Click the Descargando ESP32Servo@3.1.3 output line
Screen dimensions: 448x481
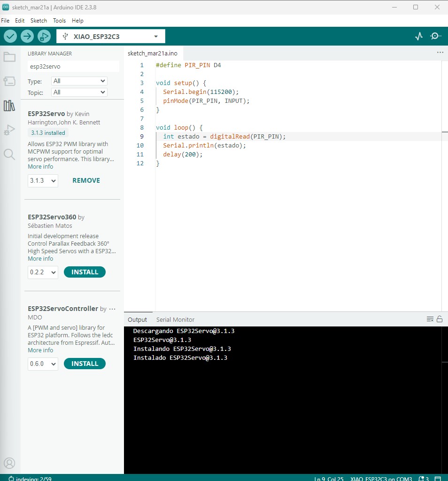click(184, 331)
